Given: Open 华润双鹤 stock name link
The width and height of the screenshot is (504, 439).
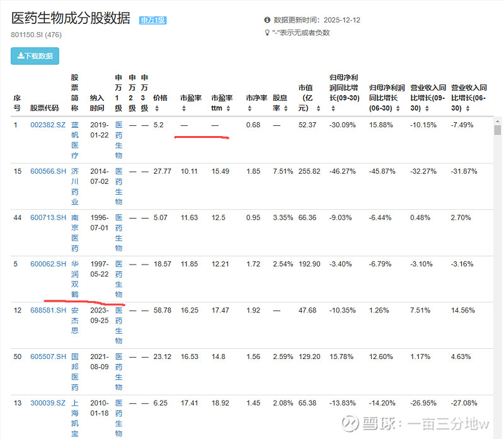Looking at the screenshot, I should [x=75, y=279].
